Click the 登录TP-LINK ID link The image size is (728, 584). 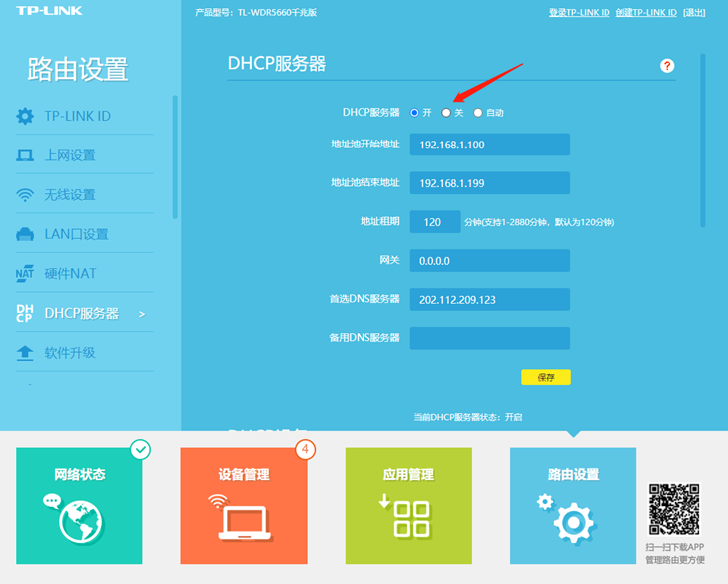579,12
